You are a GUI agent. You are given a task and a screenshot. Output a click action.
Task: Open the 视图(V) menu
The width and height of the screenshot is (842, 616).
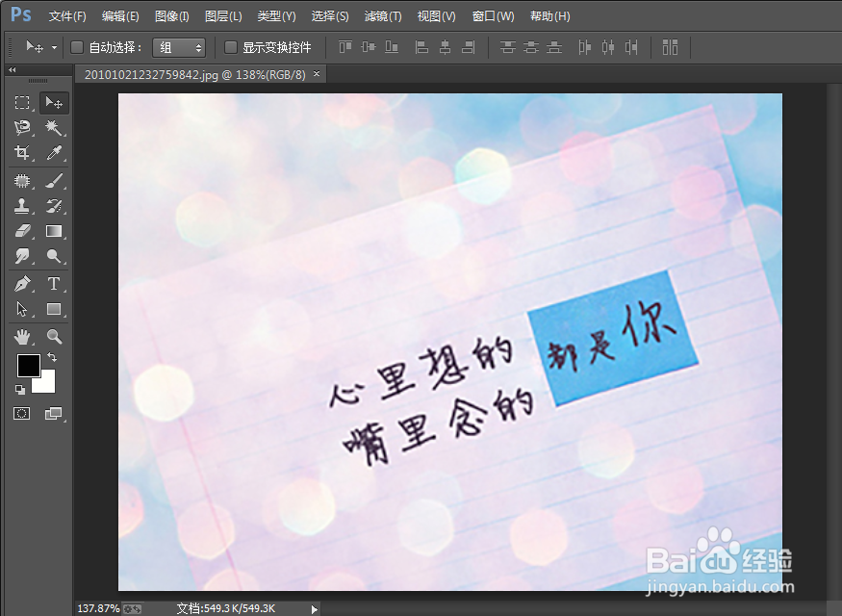(436, 16)
